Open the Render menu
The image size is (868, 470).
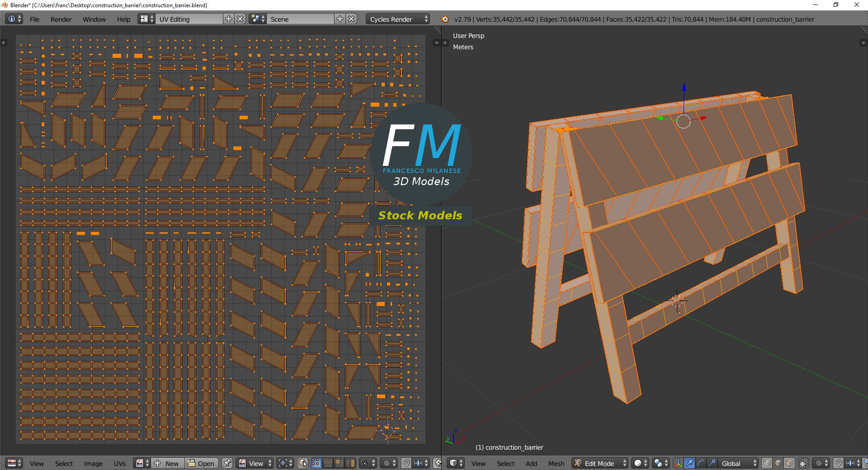point(61,19)
